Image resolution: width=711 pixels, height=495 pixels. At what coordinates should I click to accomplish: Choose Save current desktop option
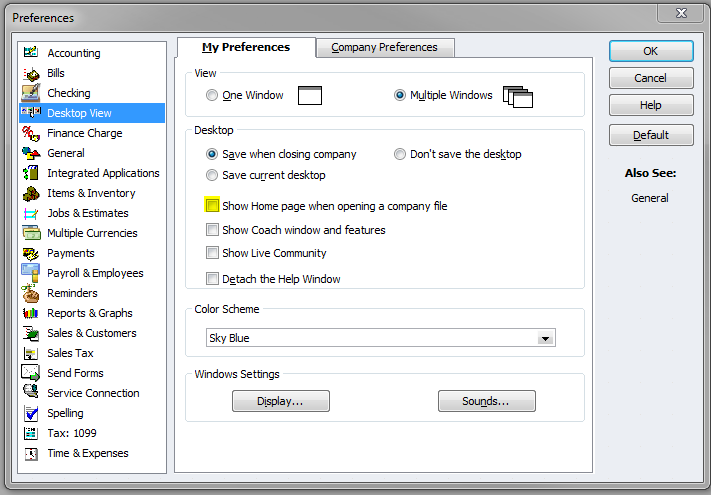click(212, 175)
